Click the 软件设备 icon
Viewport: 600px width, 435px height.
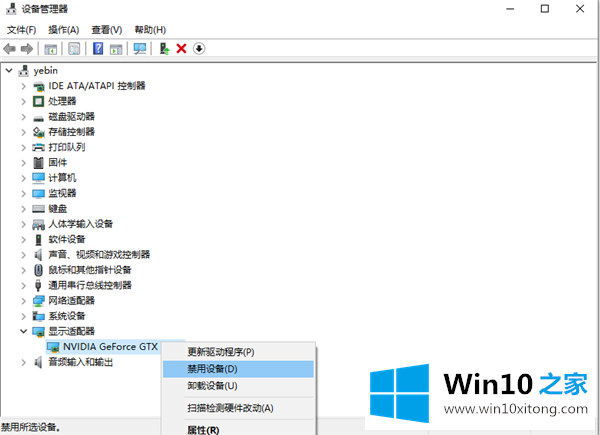39,240
